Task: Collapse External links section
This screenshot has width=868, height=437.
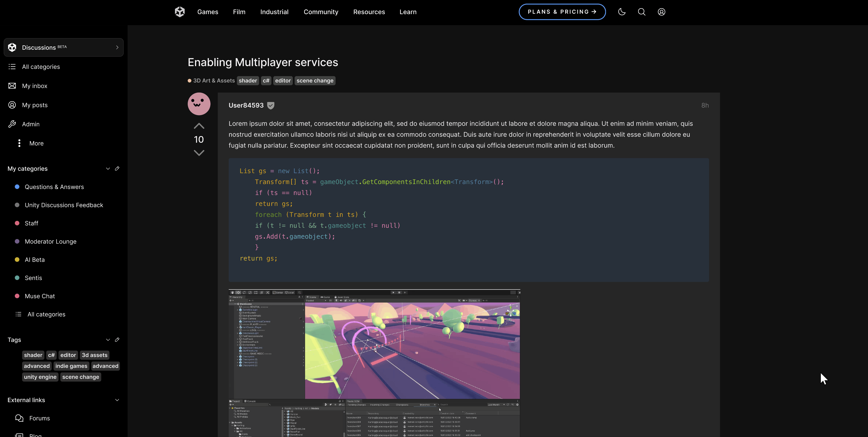Action: pyautogui.click(x=117, y=400)
